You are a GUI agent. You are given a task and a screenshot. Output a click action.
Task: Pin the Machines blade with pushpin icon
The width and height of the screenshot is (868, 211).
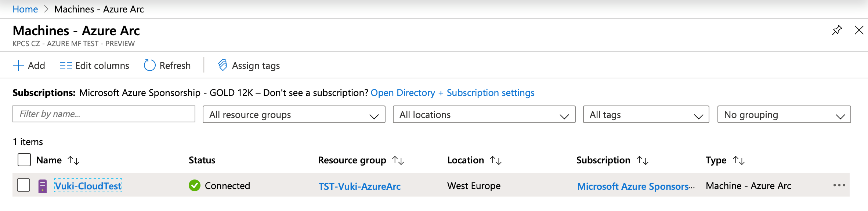[837, 30]
